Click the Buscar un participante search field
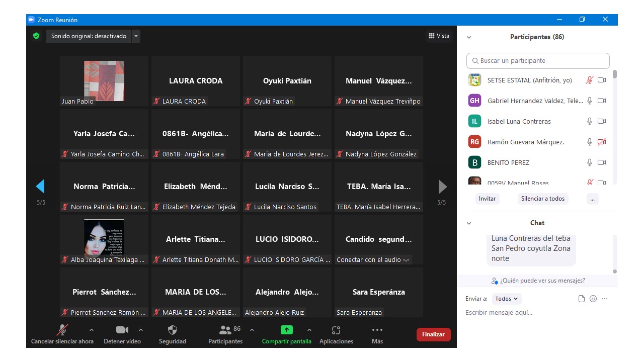The image size is (644, 362). coord(538,61)
